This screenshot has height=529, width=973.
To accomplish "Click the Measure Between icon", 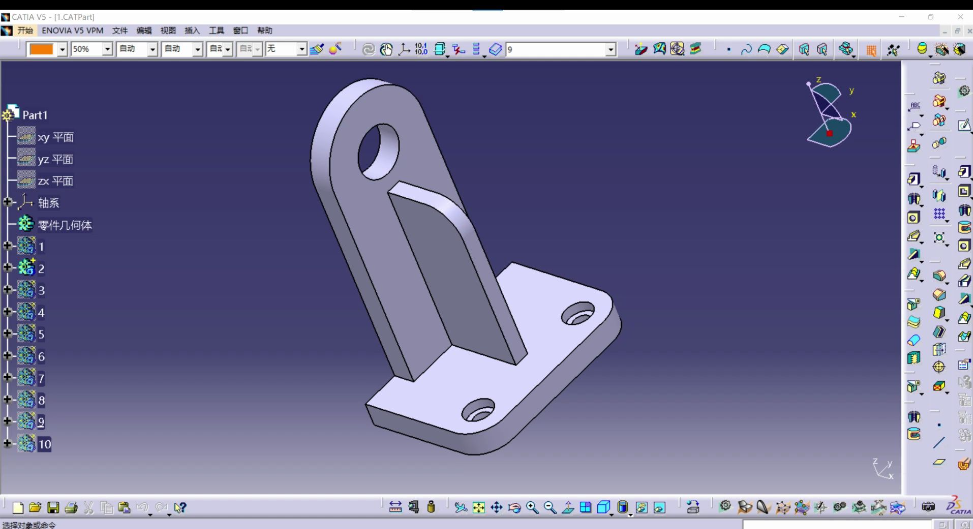I will 395,508.
